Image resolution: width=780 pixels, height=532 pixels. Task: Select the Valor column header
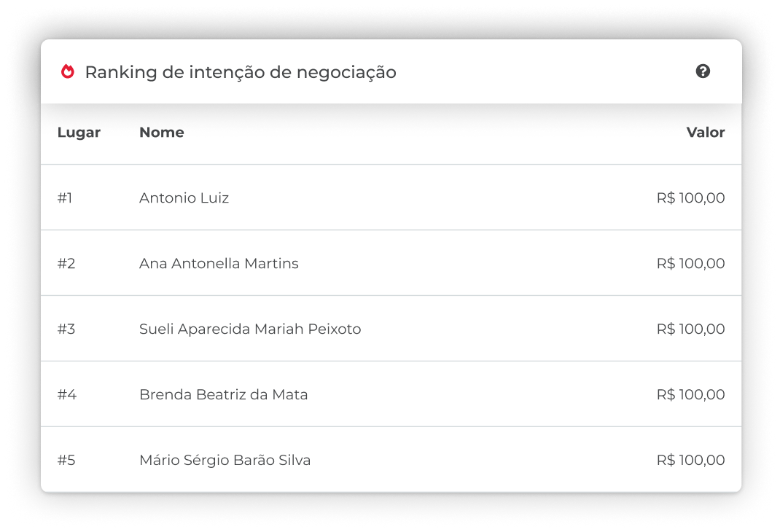point(706,132)
